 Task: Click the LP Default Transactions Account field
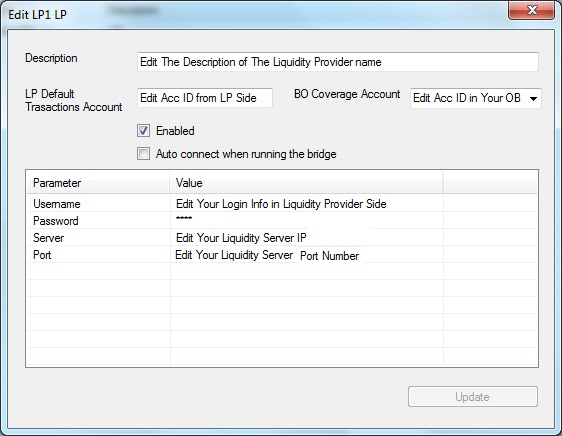click(205, 98)
